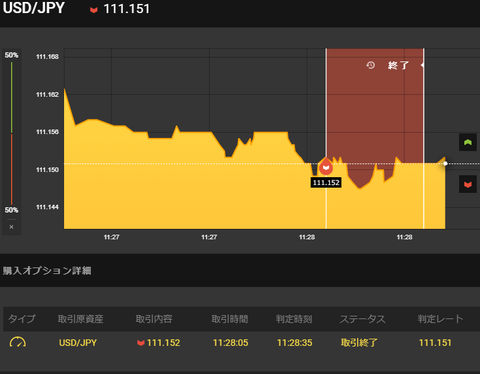Click the red entry marker on chart

click(x=326, y=166)
